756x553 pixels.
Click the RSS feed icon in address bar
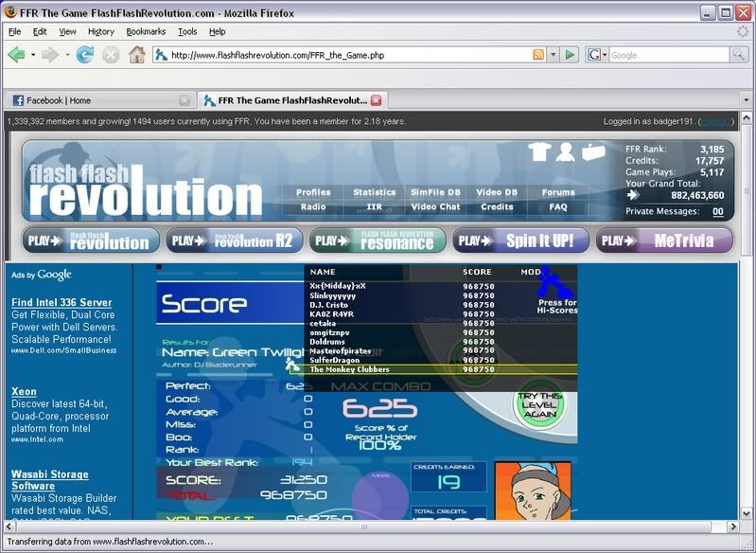coord(538,55)
